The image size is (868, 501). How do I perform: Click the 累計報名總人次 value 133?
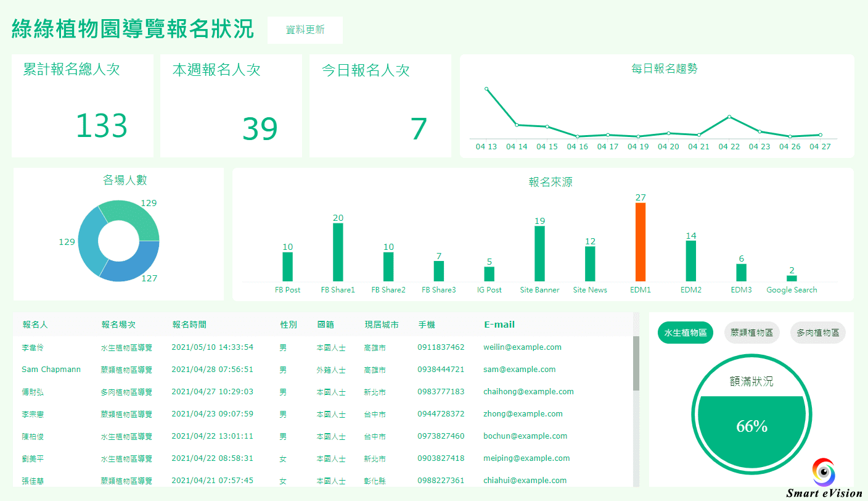pos(102,126)
